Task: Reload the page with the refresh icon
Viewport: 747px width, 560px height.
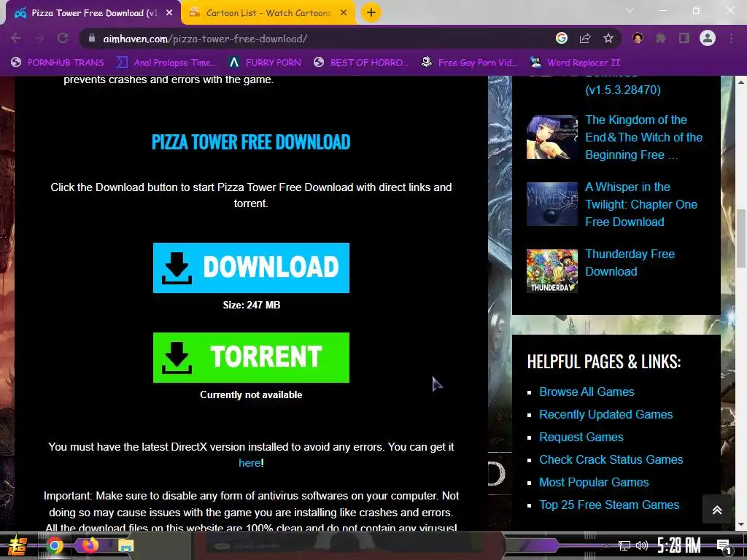Action: [63, 38]
